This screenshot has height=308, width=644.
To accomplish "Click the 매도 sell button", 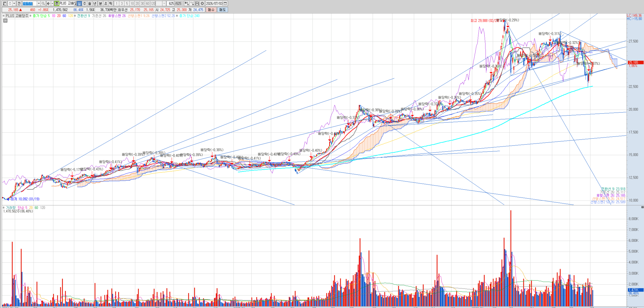I will 222,10.
